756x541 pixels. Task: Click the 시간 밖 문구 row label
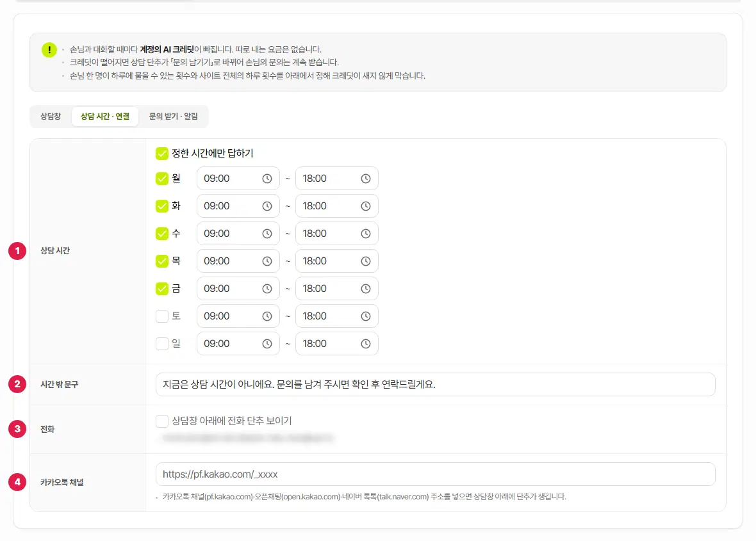click(x=59, y=384)
